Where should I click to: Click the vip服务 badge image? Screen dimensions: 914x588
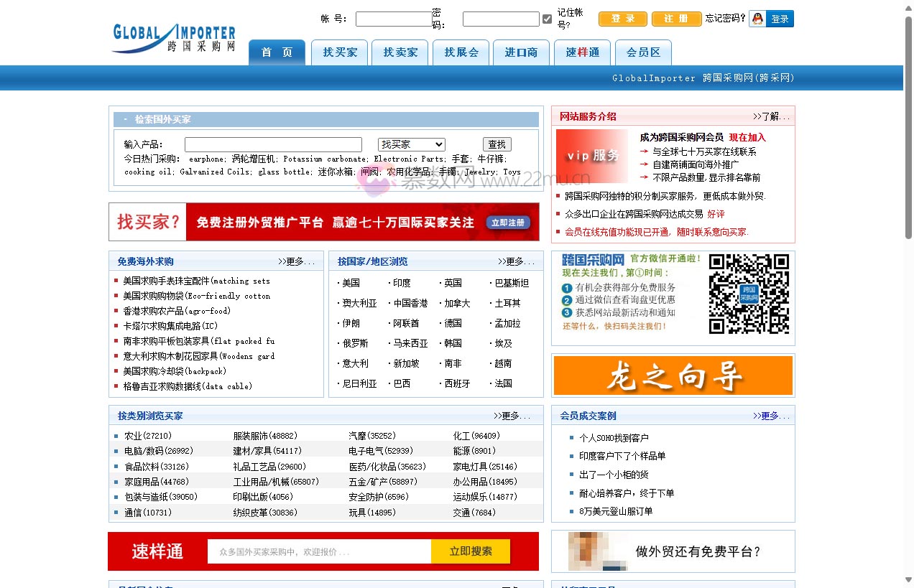click(591, 155)
